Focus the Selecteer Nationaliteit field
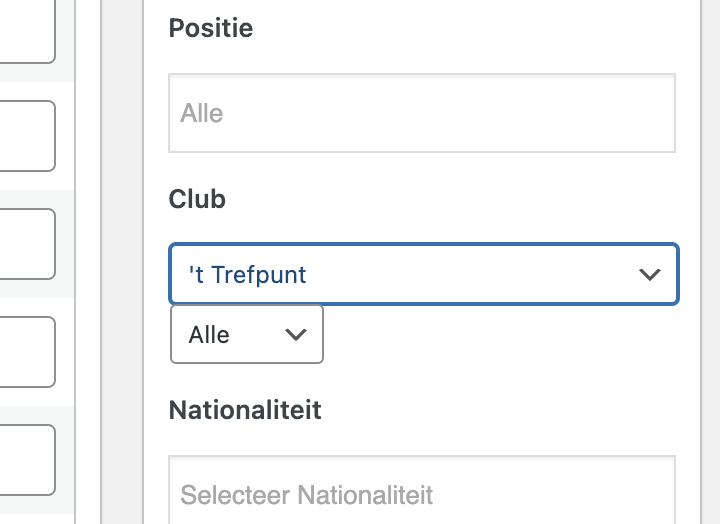Viewport: 720px width, 524px height. point(422,493)
